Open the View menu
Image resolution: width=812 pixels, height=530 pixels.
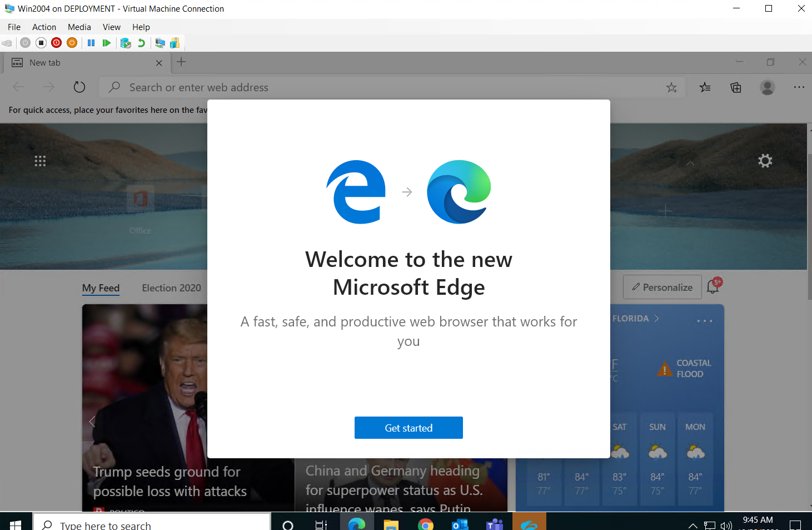pos(112,27)
